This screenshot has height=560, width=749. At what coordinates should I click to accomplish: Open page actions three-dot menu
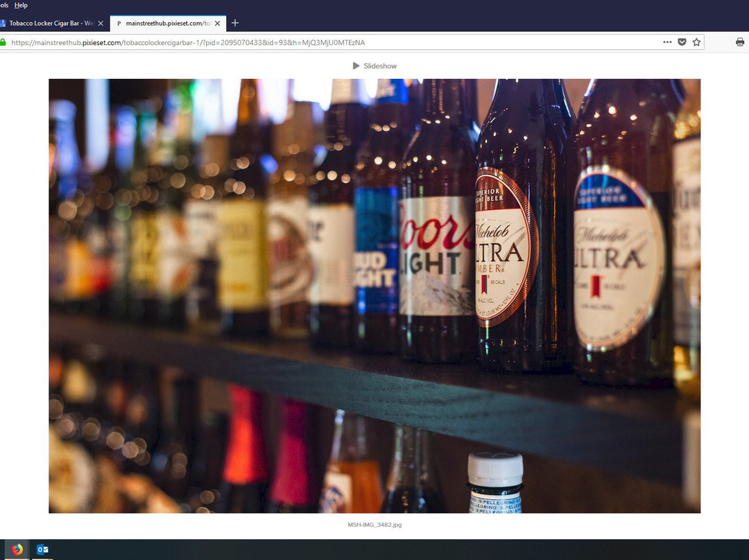pyautogui.click(x=667, y=42)
